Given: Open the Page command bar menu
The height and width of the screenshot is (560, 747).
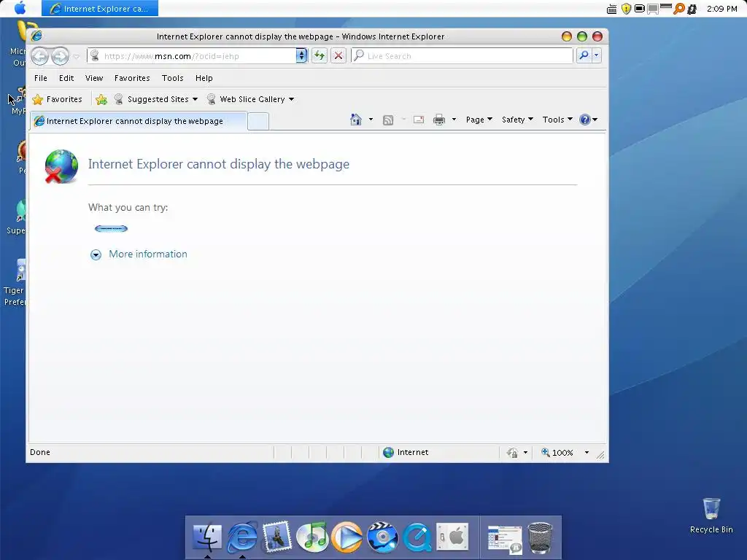Looking at the screenshot, I should [479, 120].
